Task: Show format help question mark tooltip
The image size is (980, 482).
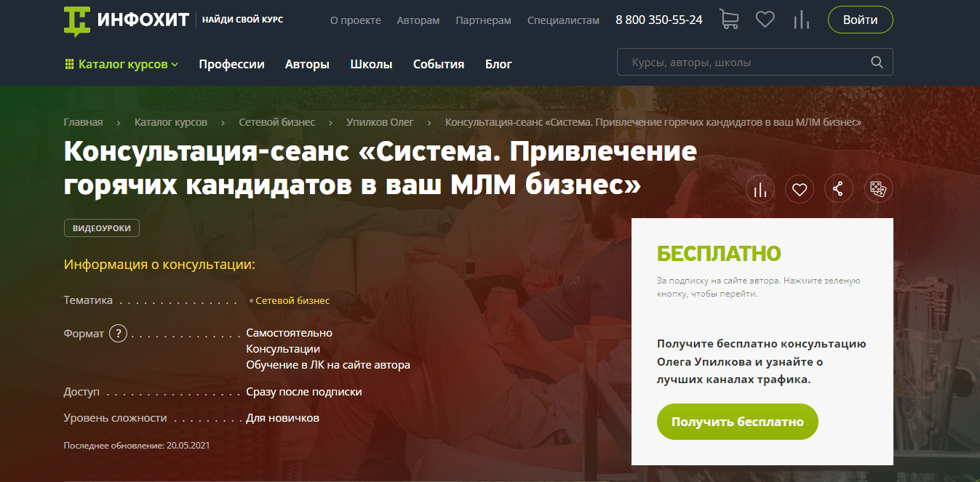Action: (118, 333)
